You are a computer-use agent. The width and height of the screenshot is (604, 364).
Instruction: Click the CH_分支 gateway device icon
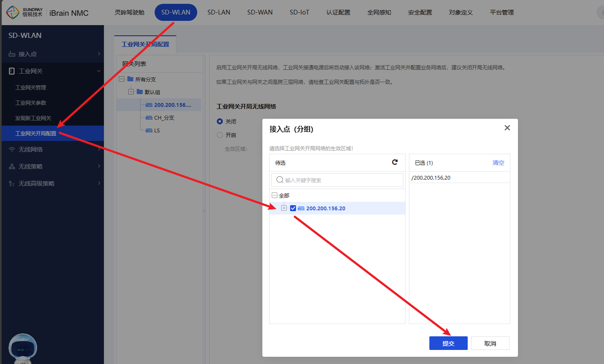point(149,118)
